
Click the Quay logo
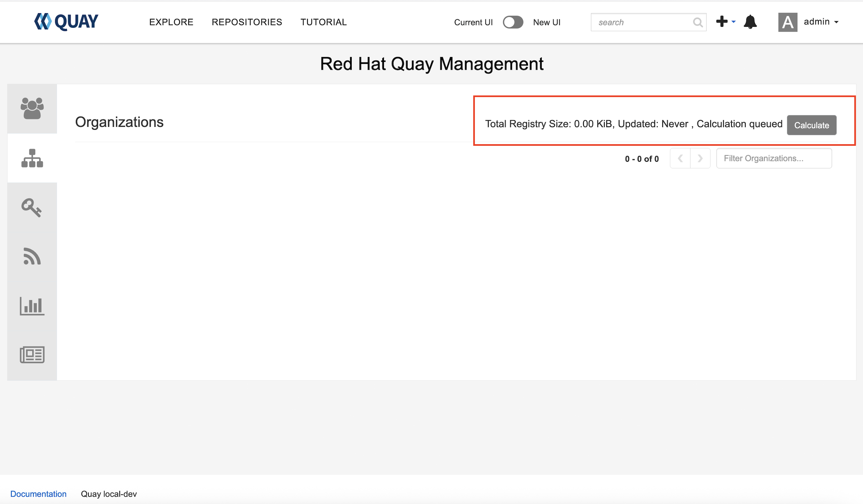66,22
